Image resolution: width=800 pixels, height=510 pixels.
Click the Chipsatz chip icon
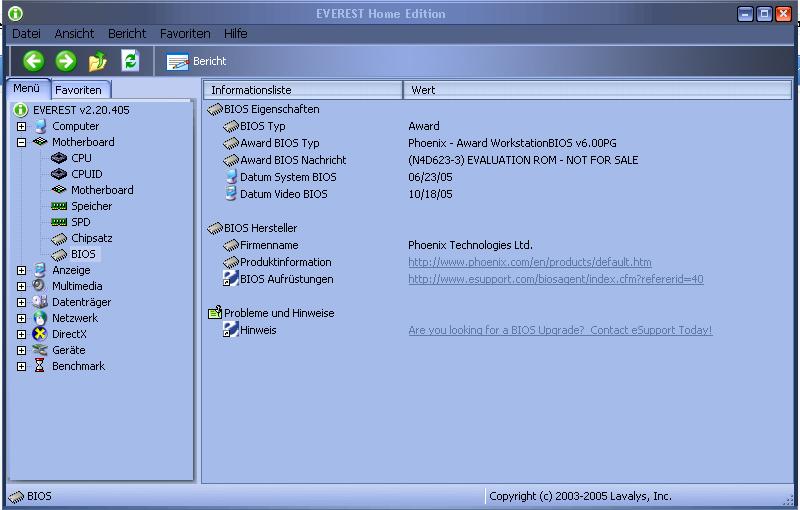point(59,238)
